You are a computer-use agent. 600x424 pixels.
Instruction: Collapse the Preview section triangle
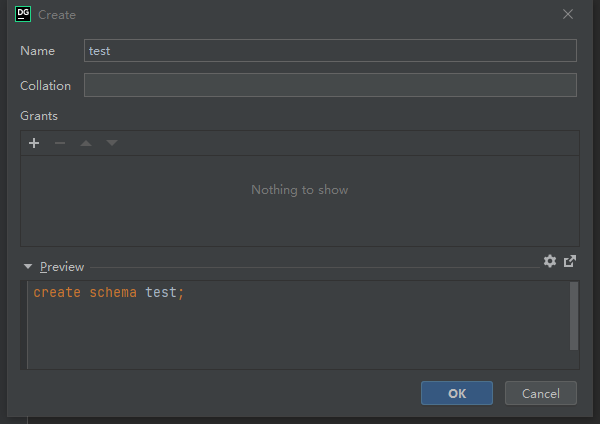click(28, 267)
